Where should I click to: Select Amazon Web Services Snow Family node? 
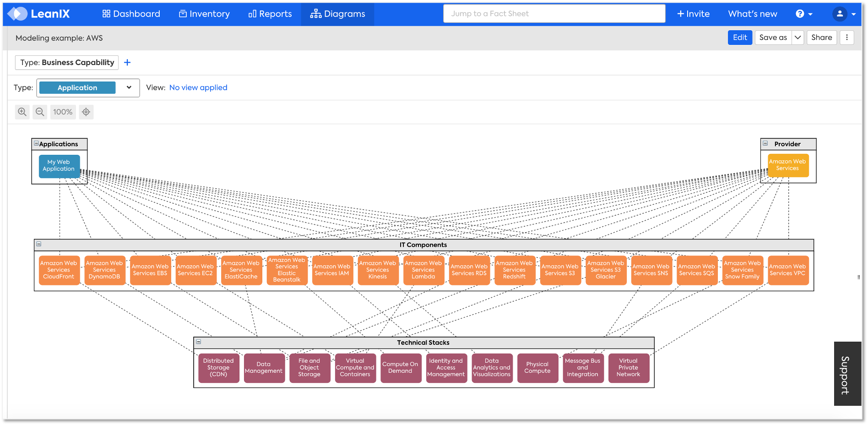[743, 270]
